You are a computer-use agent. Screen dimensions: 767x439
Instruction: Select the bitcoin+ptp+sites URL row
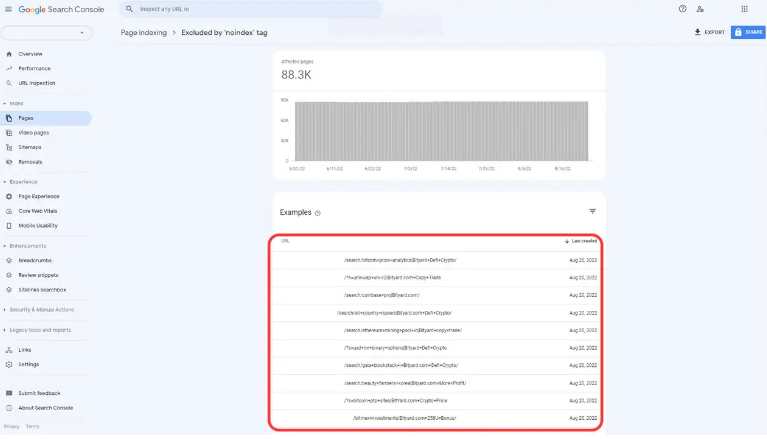tap(436, 400)
